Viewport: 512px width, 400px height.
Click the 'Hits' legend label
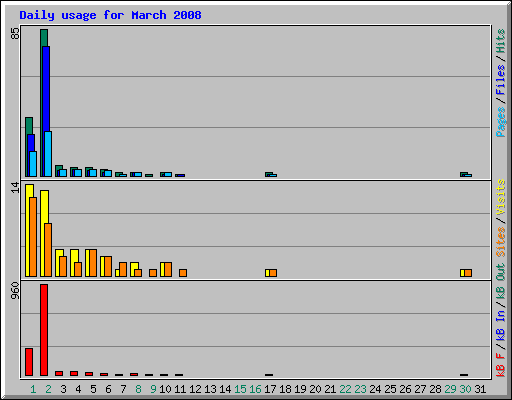click(x=500, y=41)
